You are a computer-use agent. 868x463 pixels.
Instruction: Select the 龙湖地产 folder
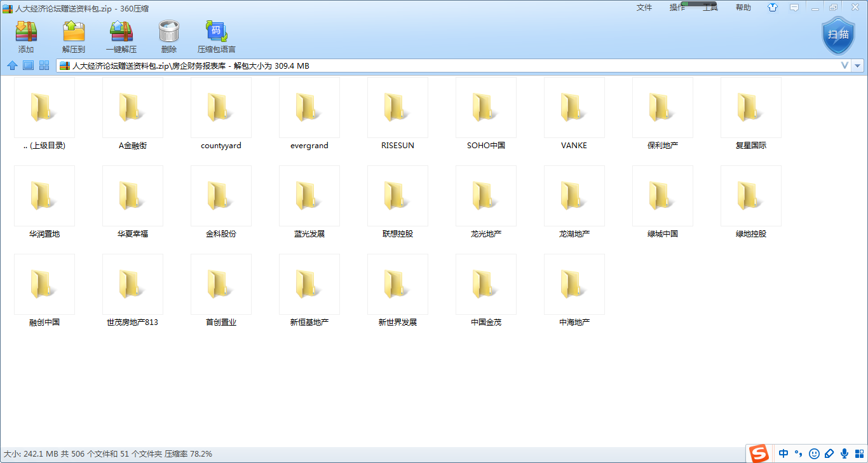coord(574,202)
